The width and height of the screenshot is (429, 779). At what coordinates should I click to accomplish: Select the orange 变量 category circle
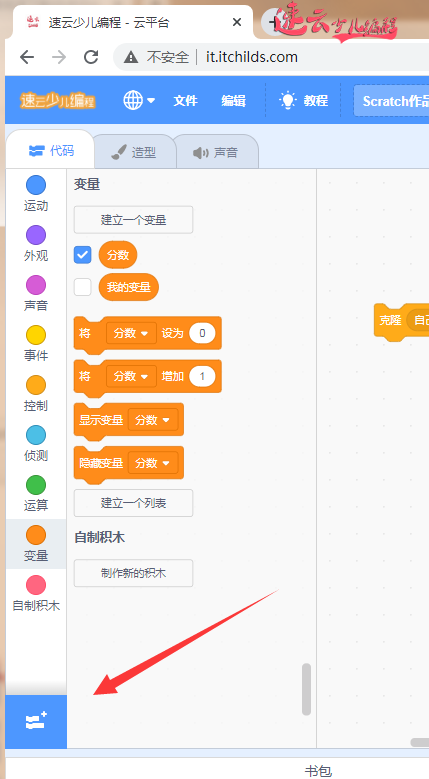36,535
